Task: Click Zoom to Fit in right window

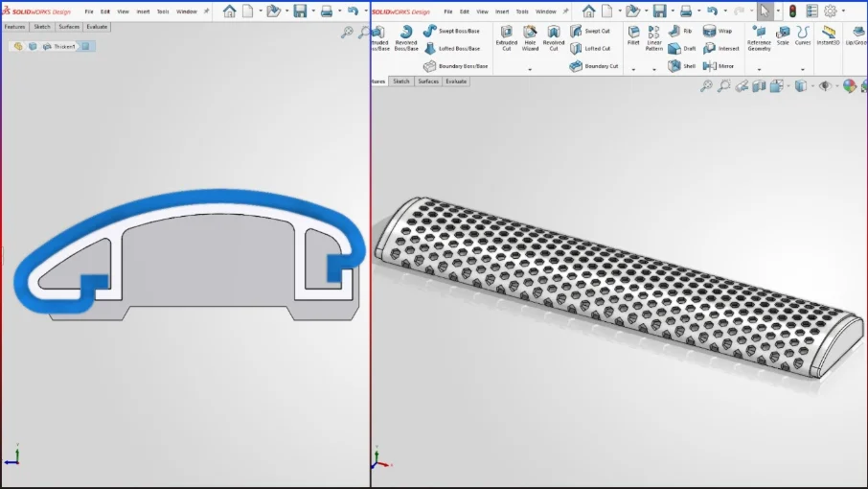Action: pyautogui.click(x=706, y=86)
